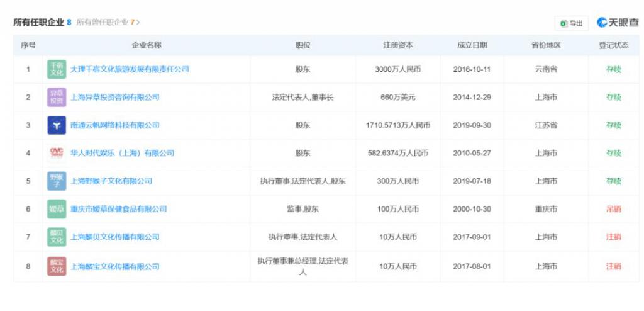Click the 吊销 status in row 6
This screenshot has width=644, height=311.
click(x=614, y=209)
